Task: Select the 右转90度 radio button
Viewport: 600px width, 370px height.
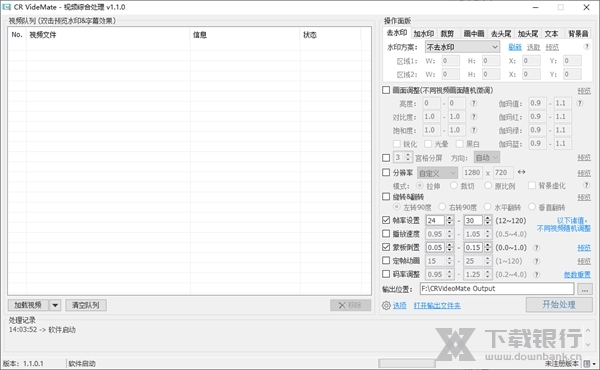Action: pos(442,207)
